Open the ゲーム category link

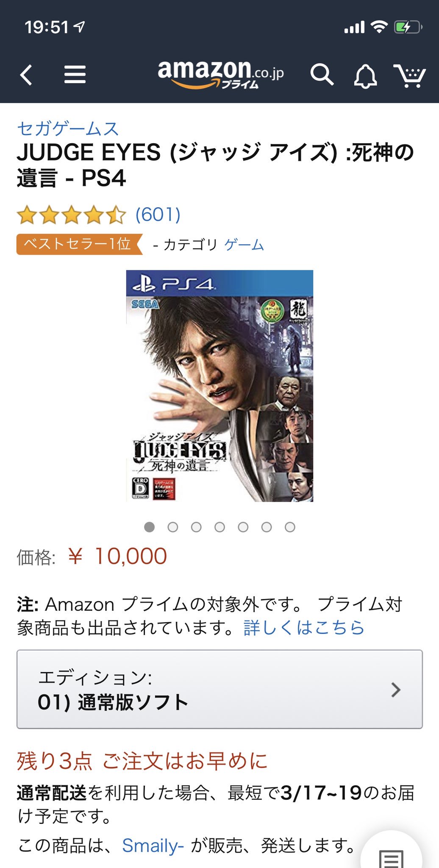pos(245,245)
